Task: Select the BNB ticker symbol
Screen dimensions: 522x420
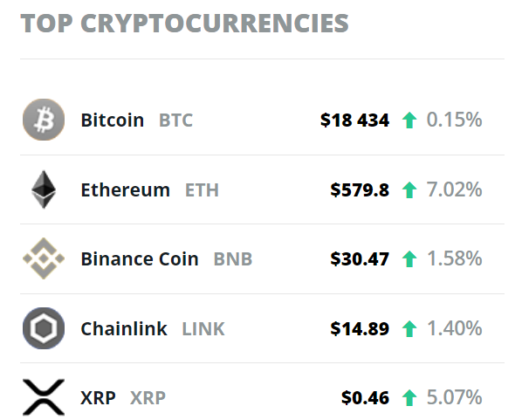Action: [x=233, y=259]
